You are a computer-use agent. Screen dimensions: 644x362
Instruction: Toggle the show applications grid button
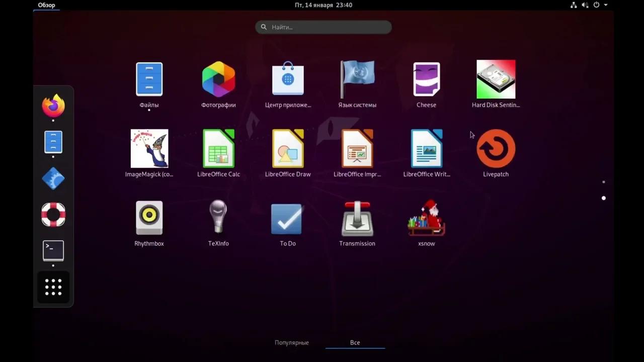53,287
